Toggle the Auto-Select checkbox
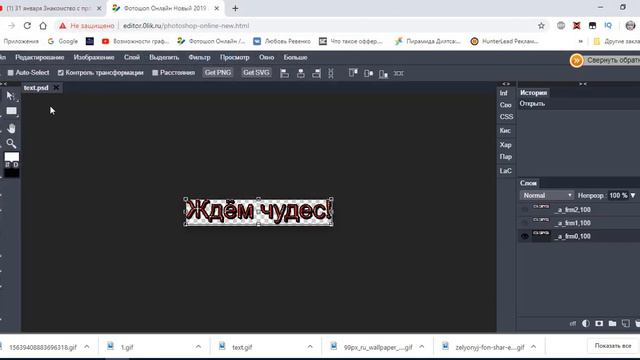 pyautogui.click(x=10, y=73)
